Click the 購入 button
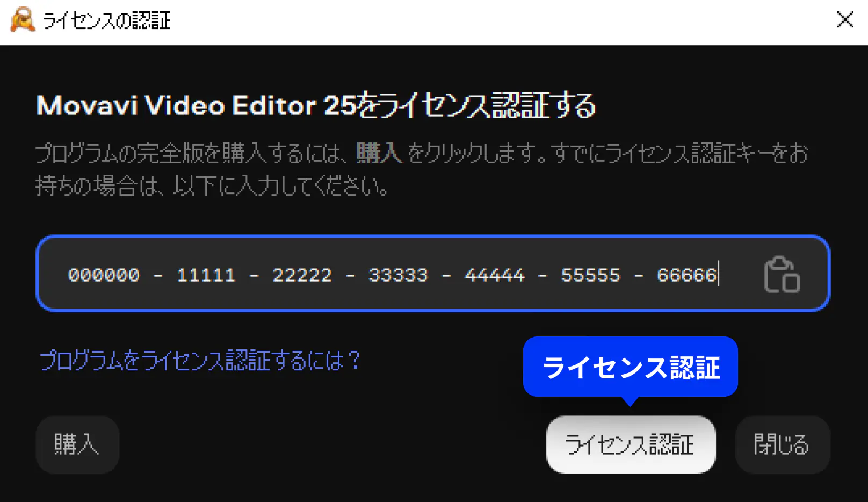The width and height of the screenshot is (868, 502). (77, 444)
